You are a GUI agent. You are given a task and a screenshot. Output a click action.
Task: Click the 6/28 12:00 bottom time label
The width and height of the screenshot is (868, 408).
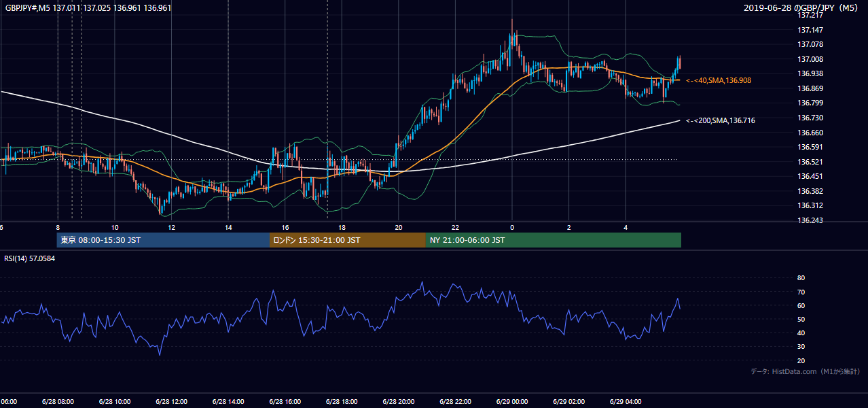(171, 402)
